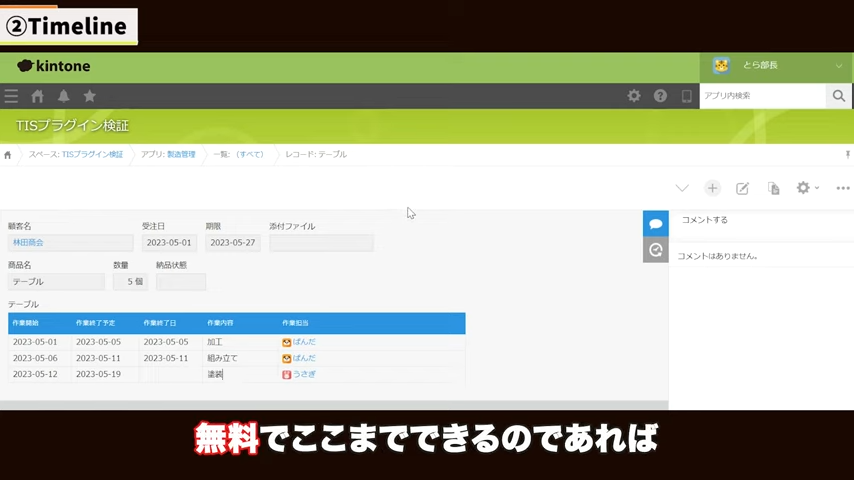Open more options ellipsis menu

pyautogui.click(x=843, y=188)
